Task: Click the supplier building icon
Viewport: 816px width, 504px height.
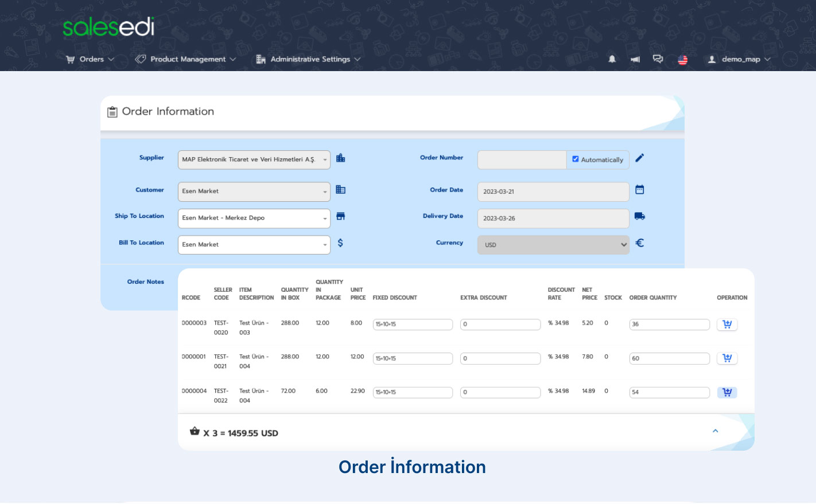Action: [340, 158]
